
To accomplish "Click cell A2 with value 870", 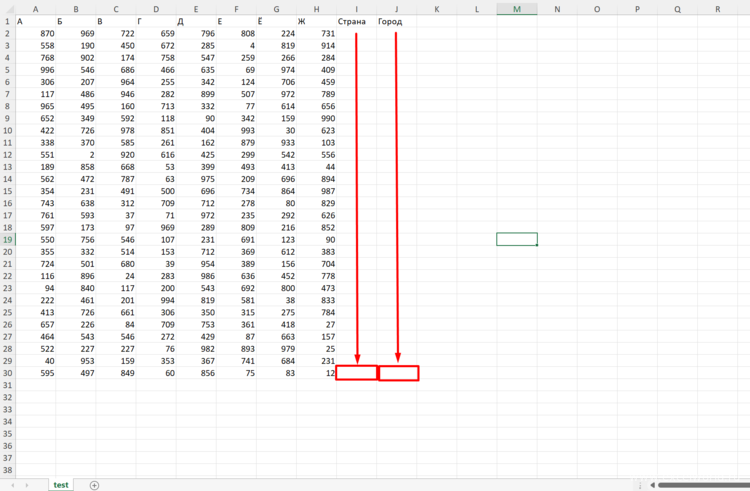I will click(35, 33).
